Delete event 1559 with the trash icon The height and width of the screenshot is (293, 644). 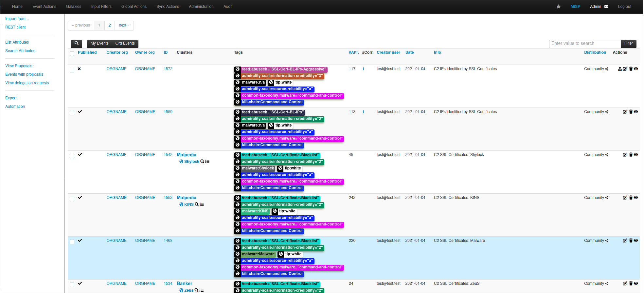click(x=631, y=112)
